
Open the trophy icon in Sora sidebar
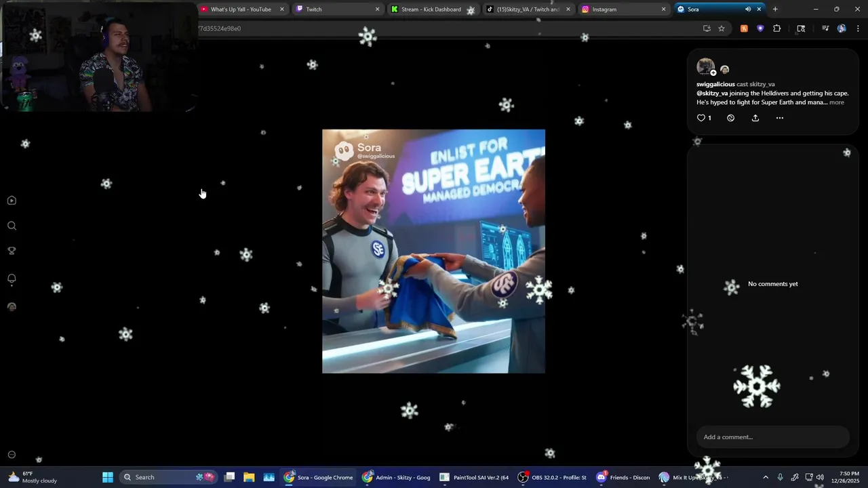click(x=12, y=251)
